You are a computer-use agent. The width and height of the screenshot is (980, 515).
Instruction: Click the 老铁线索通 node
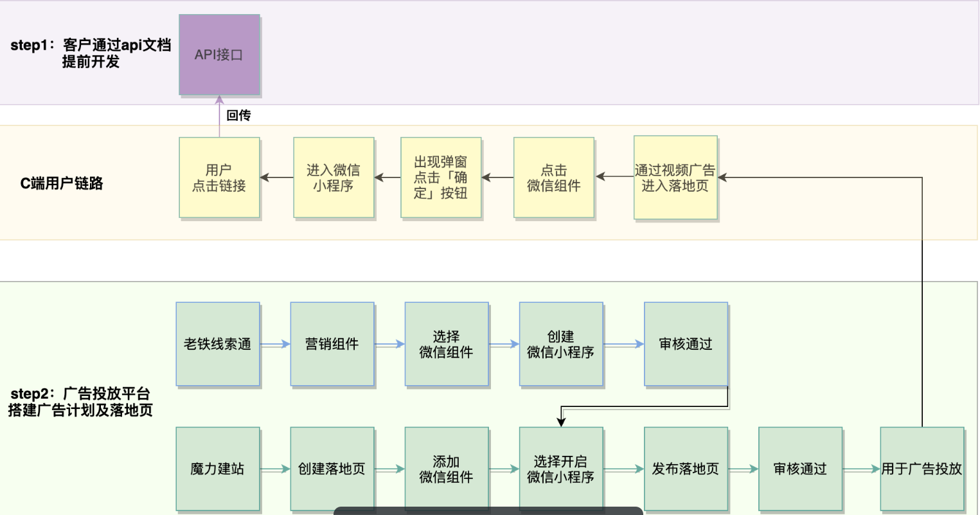click(217, 343)
